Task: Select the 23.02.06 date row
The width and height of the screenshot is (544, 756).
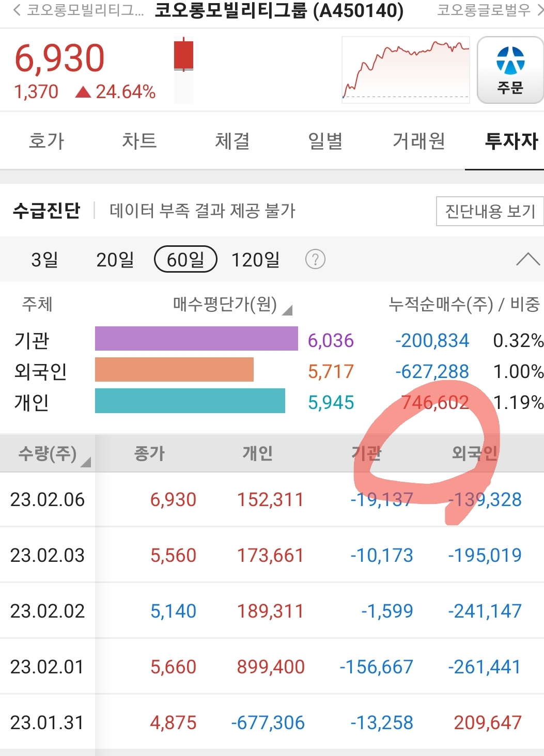Action: click(272, 500)
